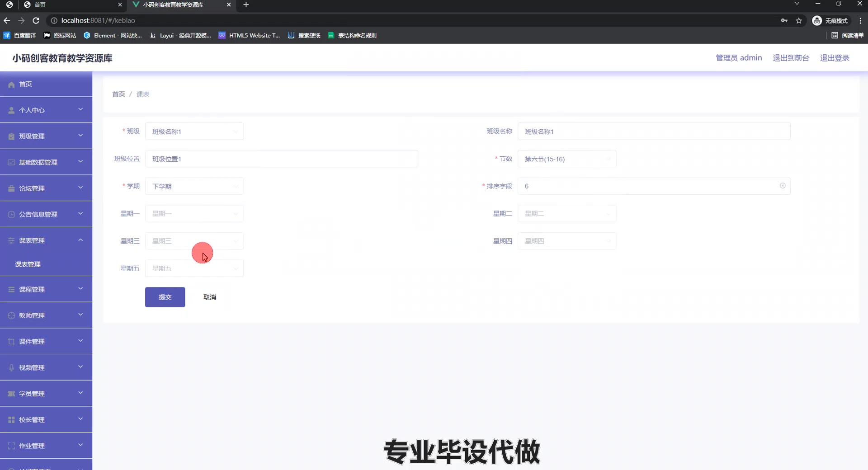Select the 课表管理 submenu item

46,264
